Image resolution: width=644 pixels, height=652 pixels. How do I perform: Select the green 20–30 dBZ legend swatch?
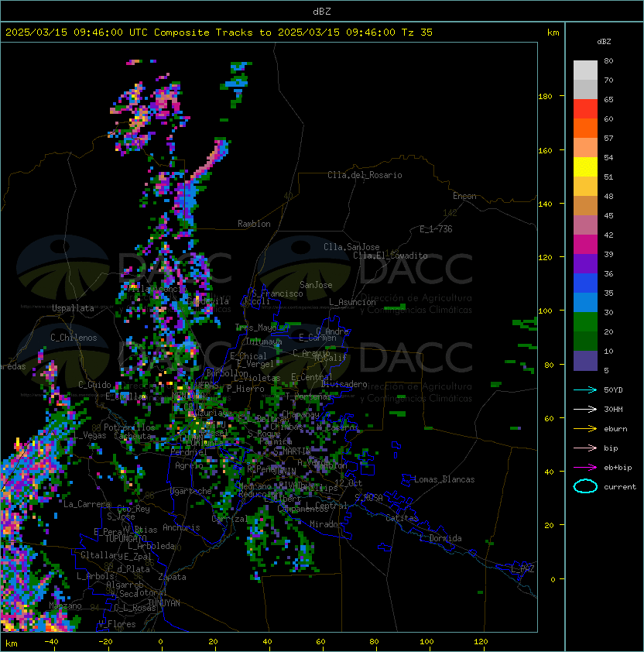(585, 322)
